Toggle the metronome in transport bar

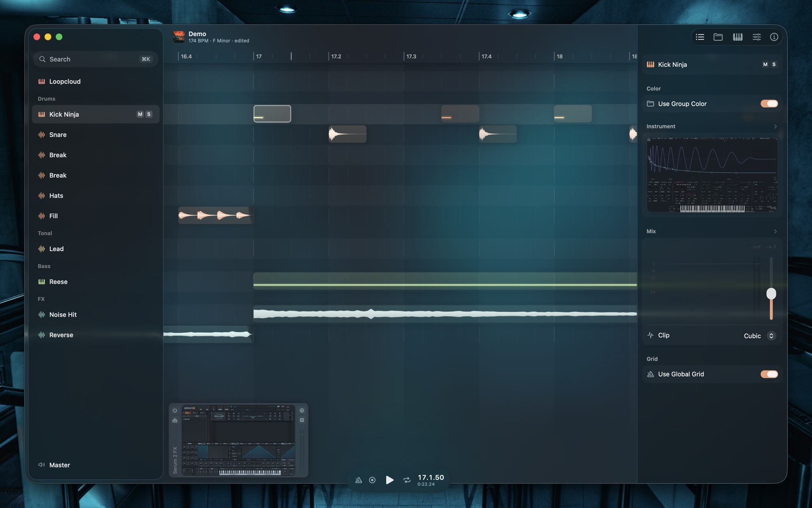point(358,480)
